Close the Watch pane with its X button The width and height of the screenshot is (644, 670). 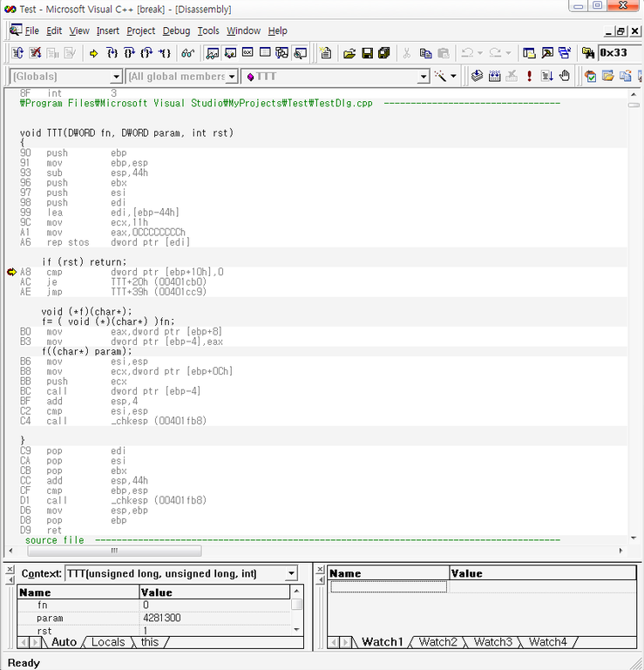point(320,570)
